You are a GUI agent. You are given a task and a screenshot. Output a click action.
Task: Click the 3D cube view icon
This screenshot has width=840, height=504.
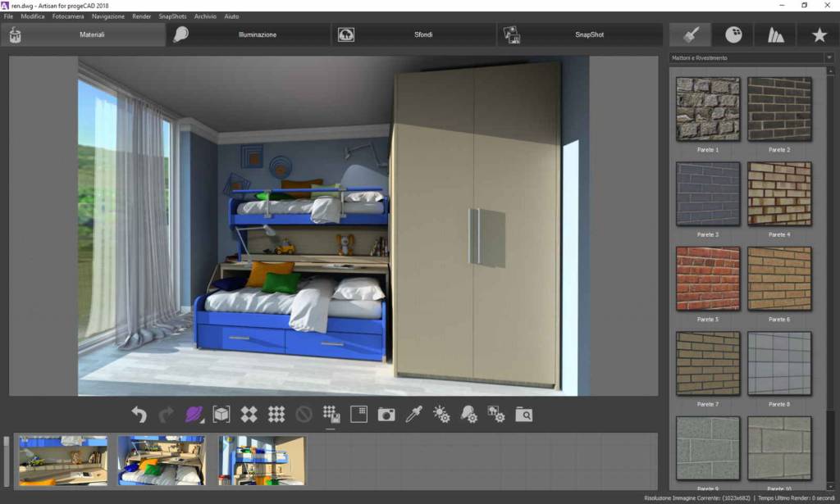[221, 415]
